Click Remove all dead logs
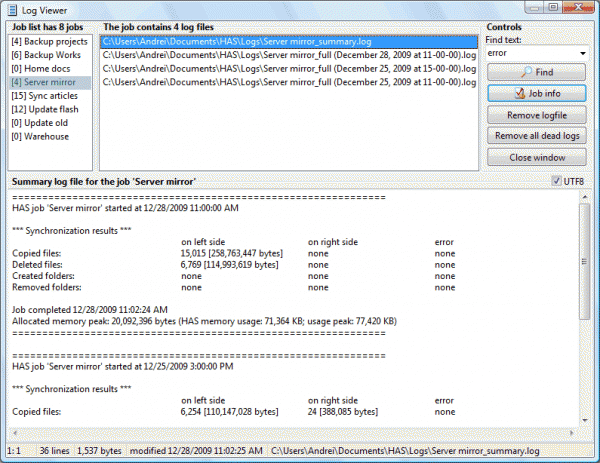 click(x=536, y=135)
